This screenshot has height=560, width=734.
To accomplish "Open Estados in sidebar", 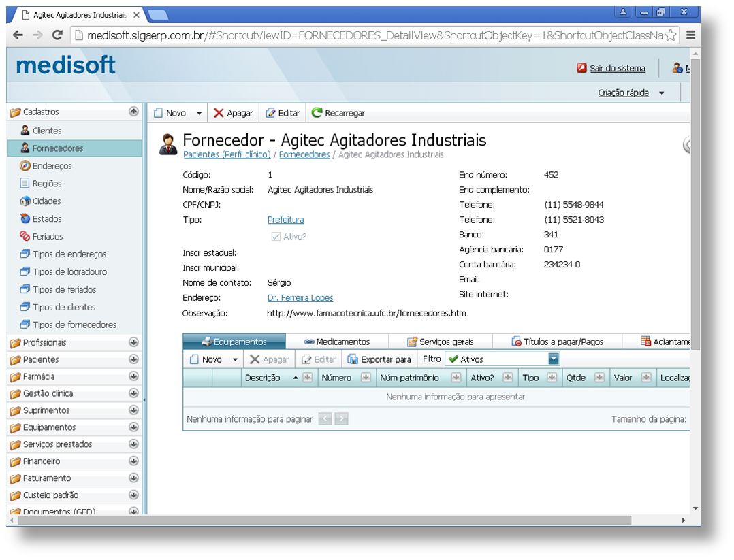I will tap(41, 219).
